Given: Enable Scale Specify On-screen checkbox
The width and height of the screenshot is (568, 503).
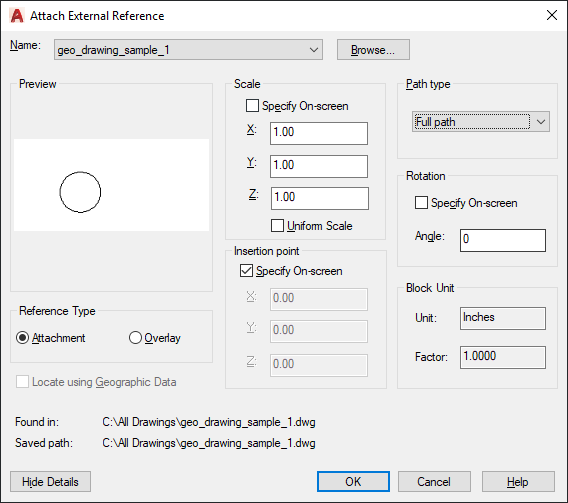Looking at the screenshot, I should (x=252, y=106).
